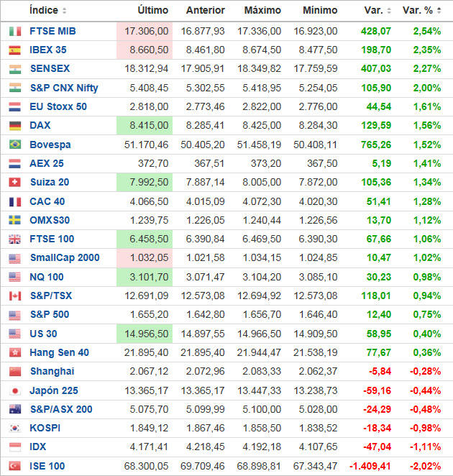Open the Hang Sen 40 index link

point(59,352)
